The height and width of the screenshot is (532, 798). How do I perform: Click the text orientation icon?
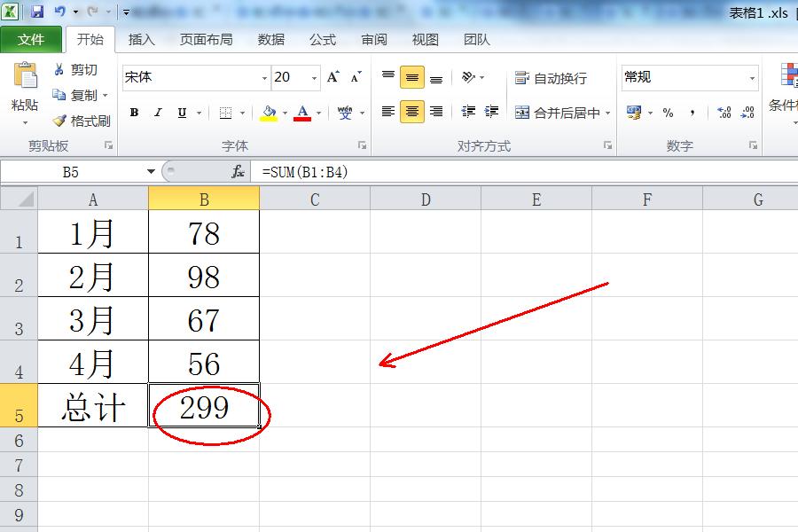(x=468, y=77)
